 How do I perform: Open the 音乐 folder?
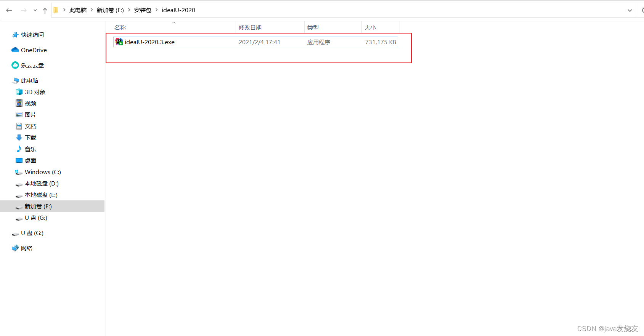[x=31, y=149]
